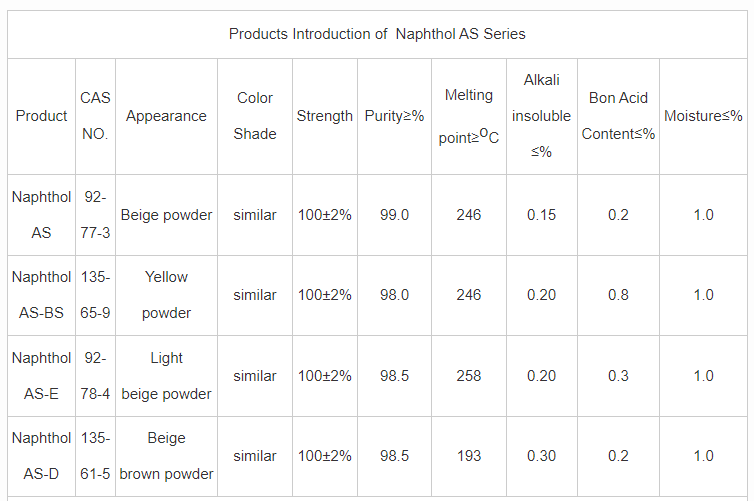Click the table title Naphthol AS Series
754x501 pixels.
pyautogui.click(x=377, y=34)
